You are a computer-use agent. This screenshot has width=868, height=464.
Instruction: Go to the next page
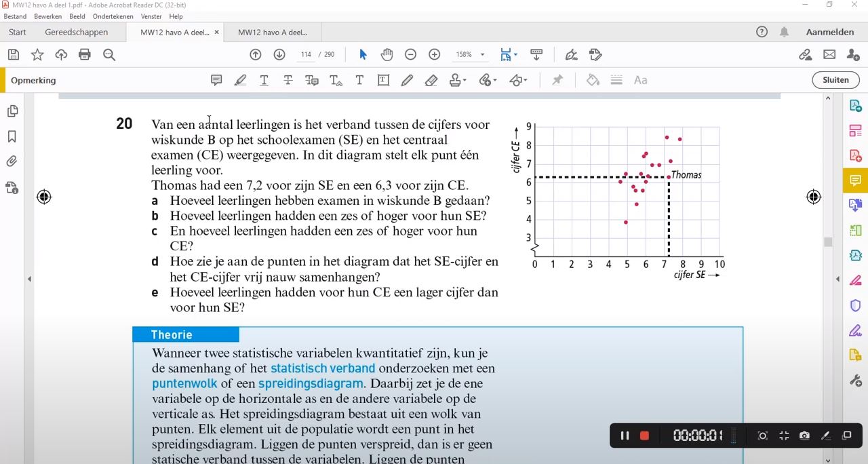click(x=279, y=55)
